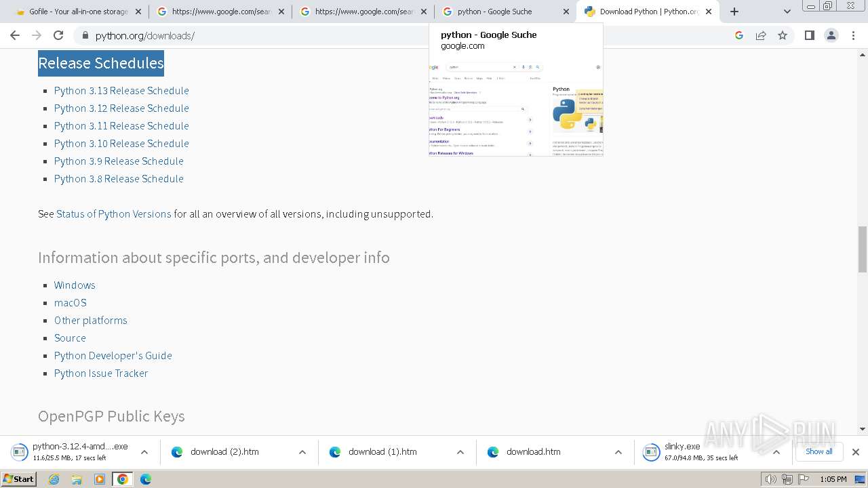868x488 pixels.
Task: Open the Python 3.10 Release Schedule link
Action: click(x=121, y=144)
